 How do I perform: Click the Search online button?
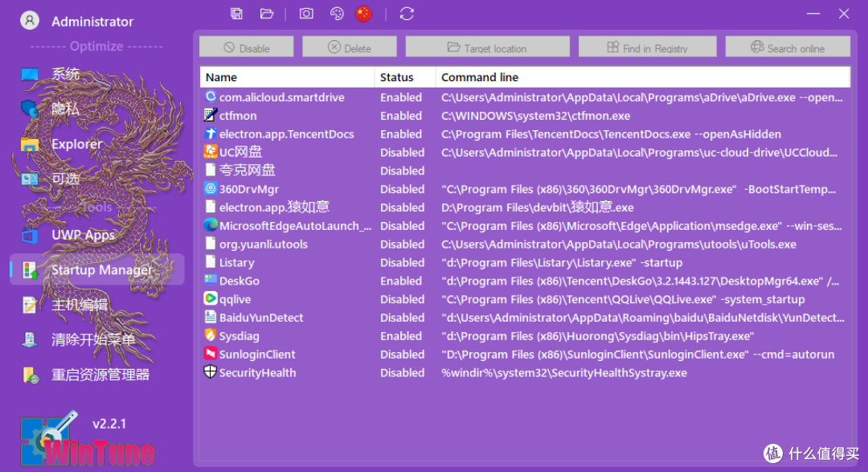787,47
